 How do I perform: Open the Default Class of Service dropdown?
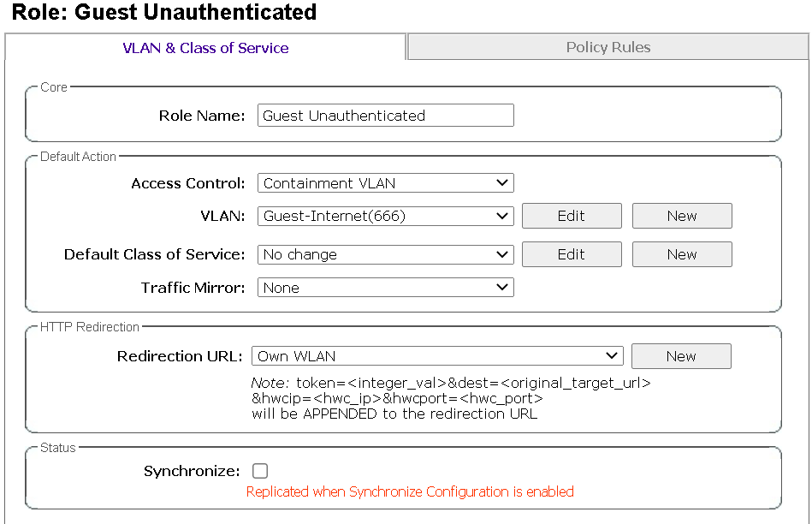(x=385, y=254)
